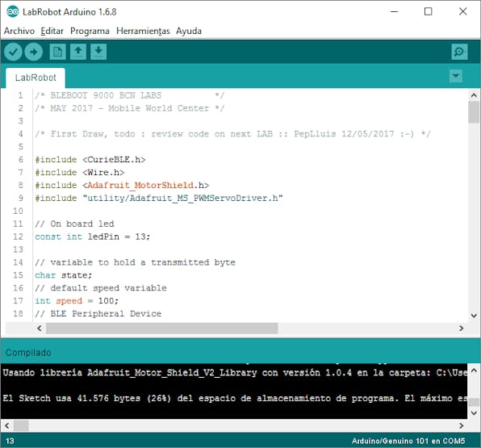
Task: Open the Editar menu
Action: [52, 31]
